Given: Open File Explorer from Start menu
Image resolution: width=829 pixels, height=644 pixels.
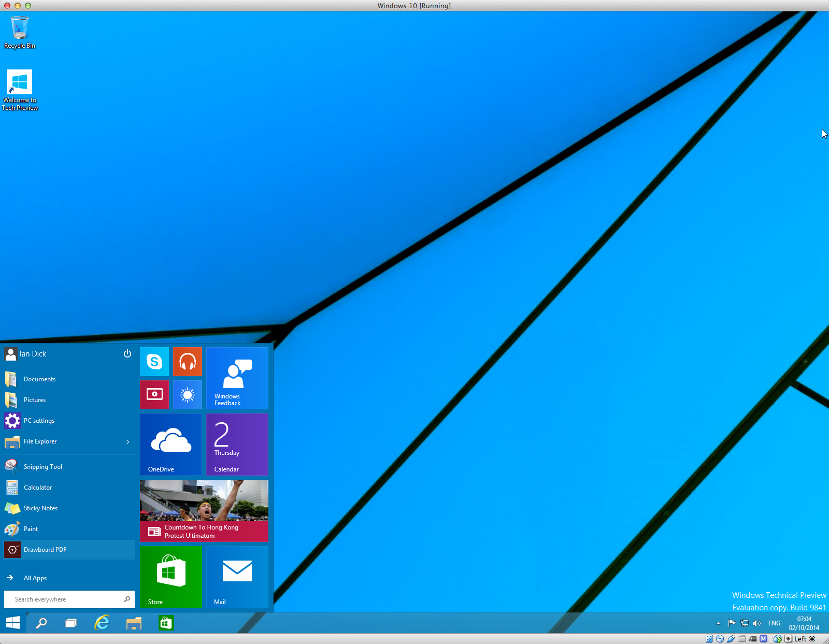Looking at the screenshot, I should (x=62, y=441).
